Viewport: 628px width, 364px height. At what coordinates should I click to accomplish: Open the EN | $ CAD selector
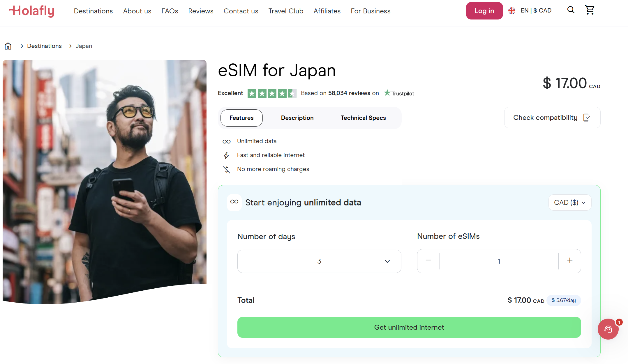point(530,11)
